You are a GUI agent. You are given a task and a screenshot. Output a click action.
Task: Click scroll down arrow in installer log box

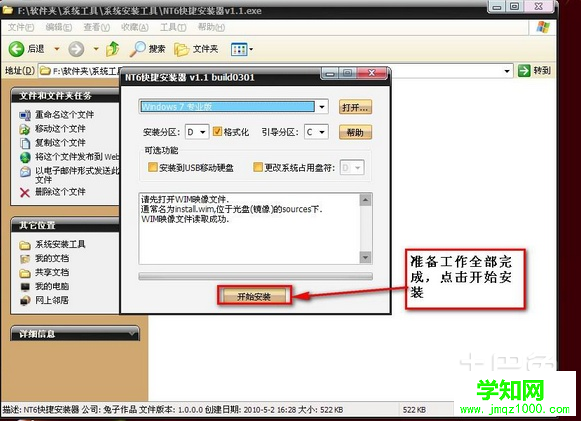pos(365,257)
